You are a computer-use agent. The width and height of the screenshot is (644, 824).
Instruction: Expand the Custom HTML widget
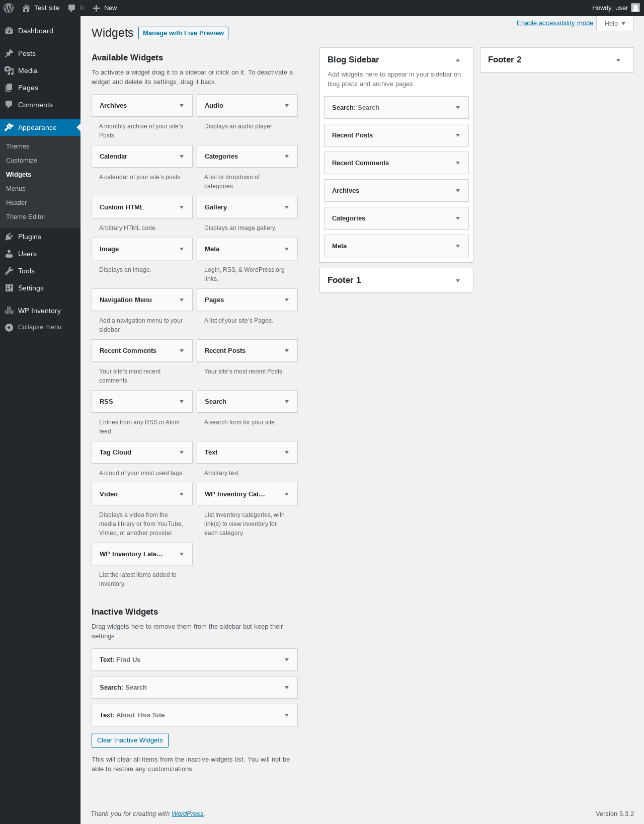182,207
